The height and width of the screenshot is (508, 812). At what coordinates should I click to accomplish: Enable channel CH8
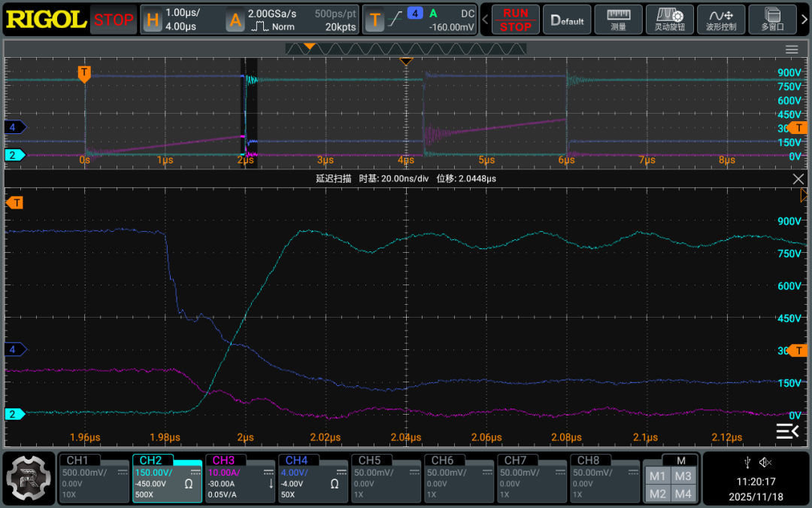[604, 478]
